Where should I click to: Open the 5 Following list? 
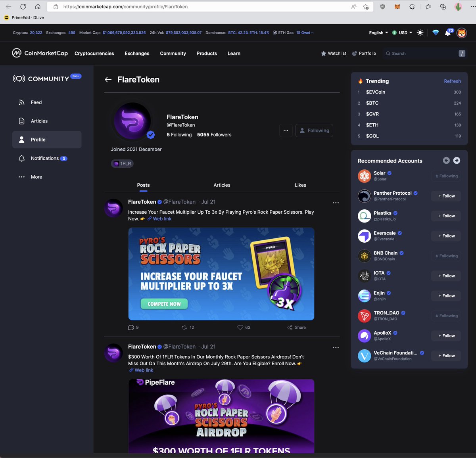coord(179,135)
